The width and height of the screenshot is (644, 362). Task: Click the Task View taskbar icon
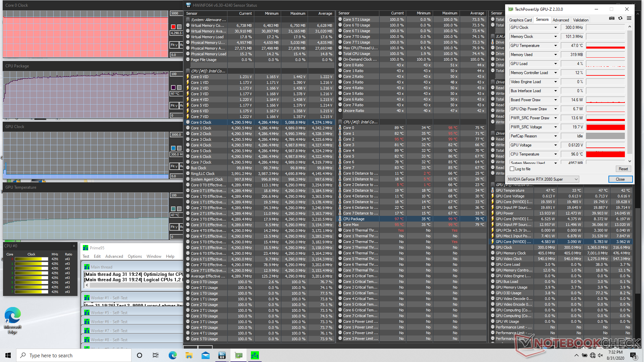pyautogui.click(x=156, y=355)
